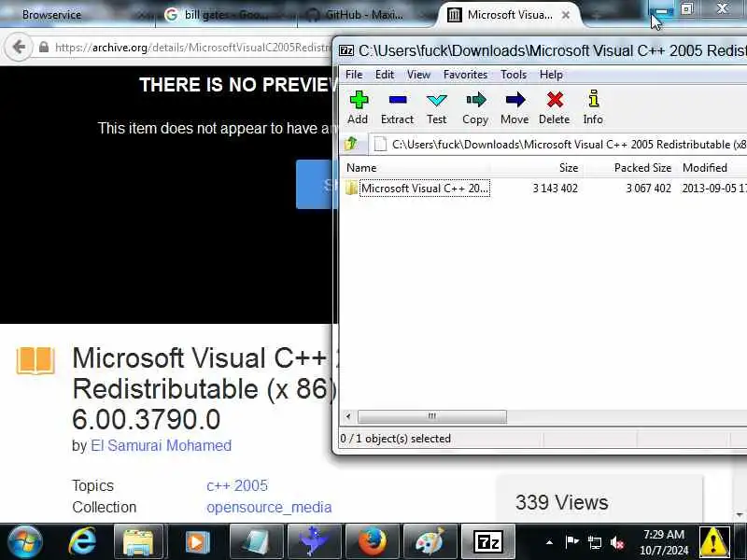Go up one folder level in 7-Zip

click(x=352, y=144)
